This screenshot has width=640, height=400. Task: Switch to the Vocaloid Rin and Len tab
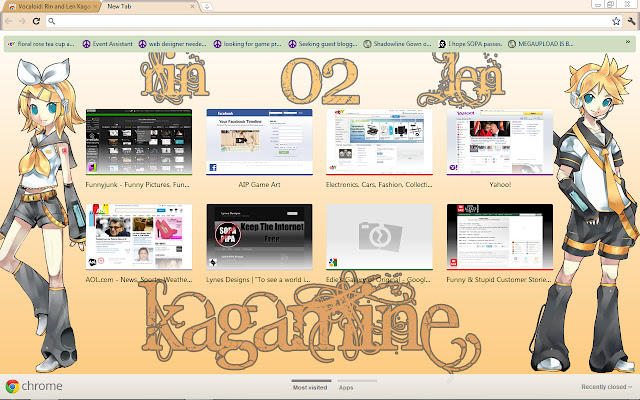click(51, 7)
